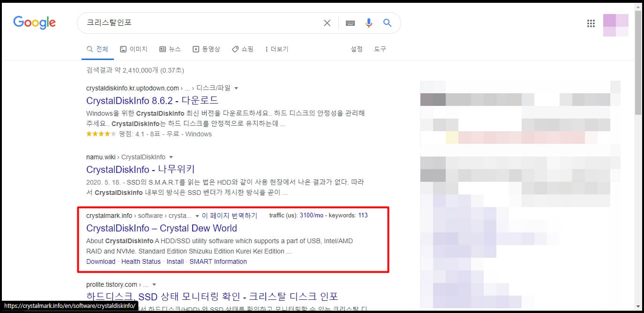Image resolution: width=644 pixels, height=313 pixels.
Task: Switch to the 쇼핑 tab
Action: click(243, 49)
